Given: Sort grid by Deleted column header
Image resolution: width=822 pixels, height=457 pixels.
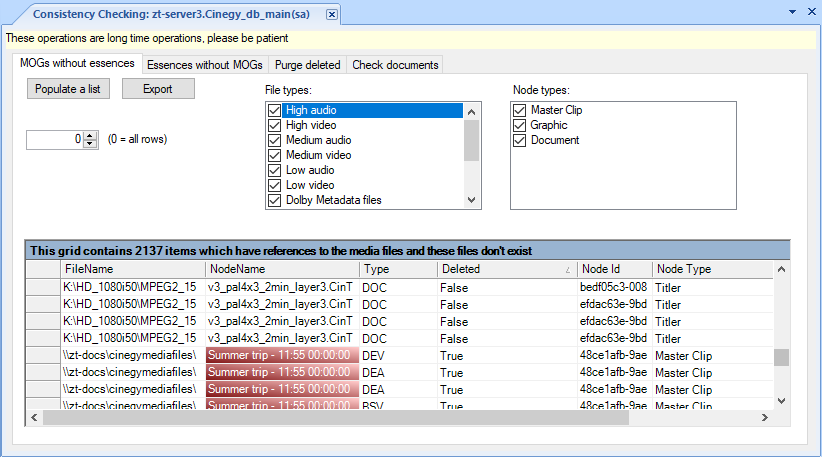Looking at the screenshot, I should pyautogui.click(x=507, y=269).
